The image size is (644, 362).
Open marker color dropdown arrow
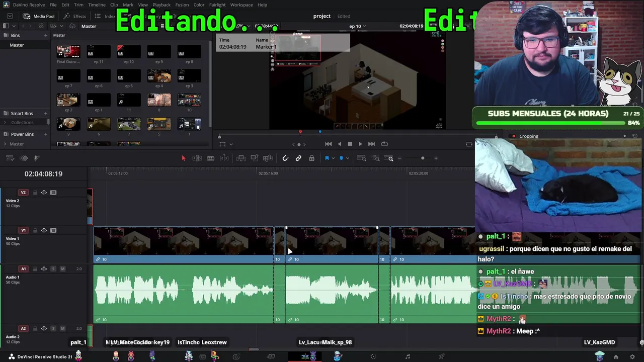point(333,158)
